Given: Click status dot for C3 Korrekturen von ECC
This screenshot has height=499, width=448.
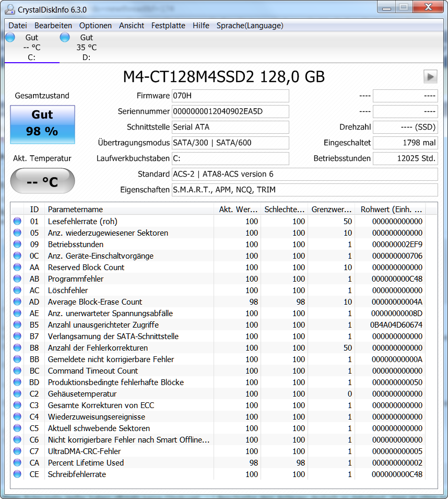Looking at the screenshot, I should coord(17,405).
